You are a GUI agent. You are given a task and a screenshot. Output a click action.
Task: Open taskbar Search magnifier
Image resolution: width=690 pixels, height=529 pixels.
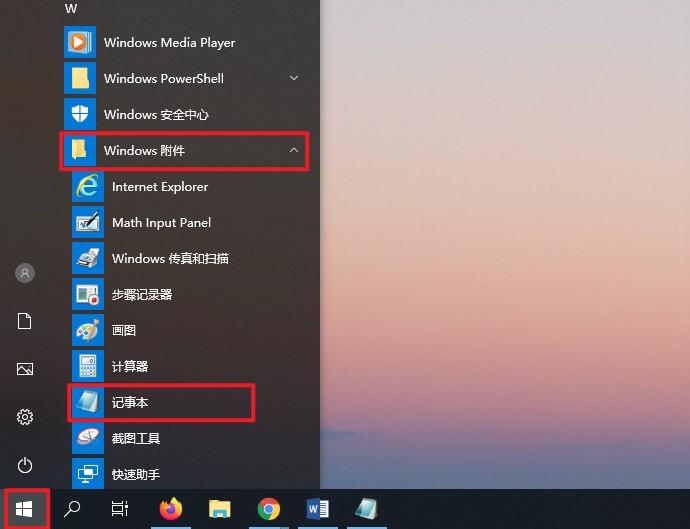[72, 509]
